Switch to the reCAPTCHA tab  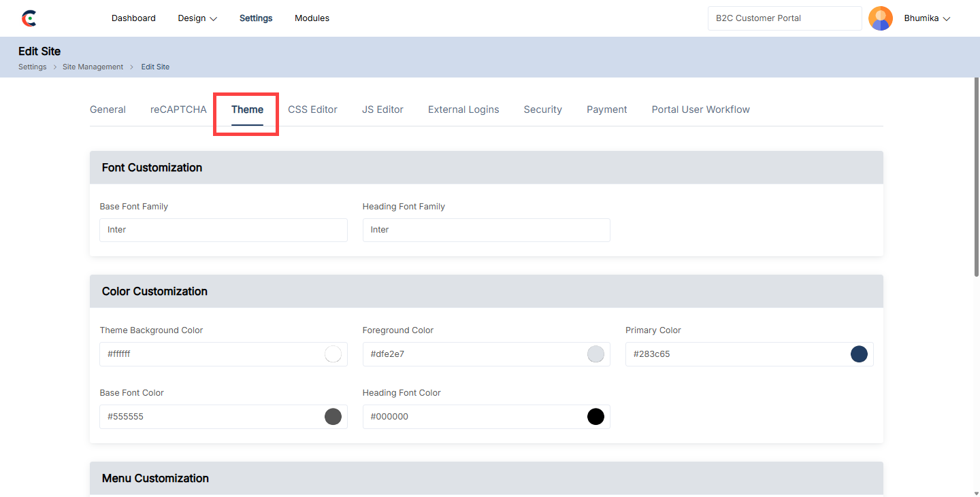(178, 109)
